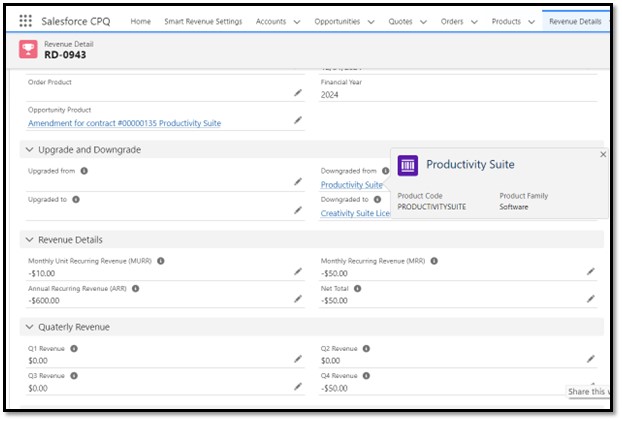Open the Creativity Suite License link

coord(355,213)
